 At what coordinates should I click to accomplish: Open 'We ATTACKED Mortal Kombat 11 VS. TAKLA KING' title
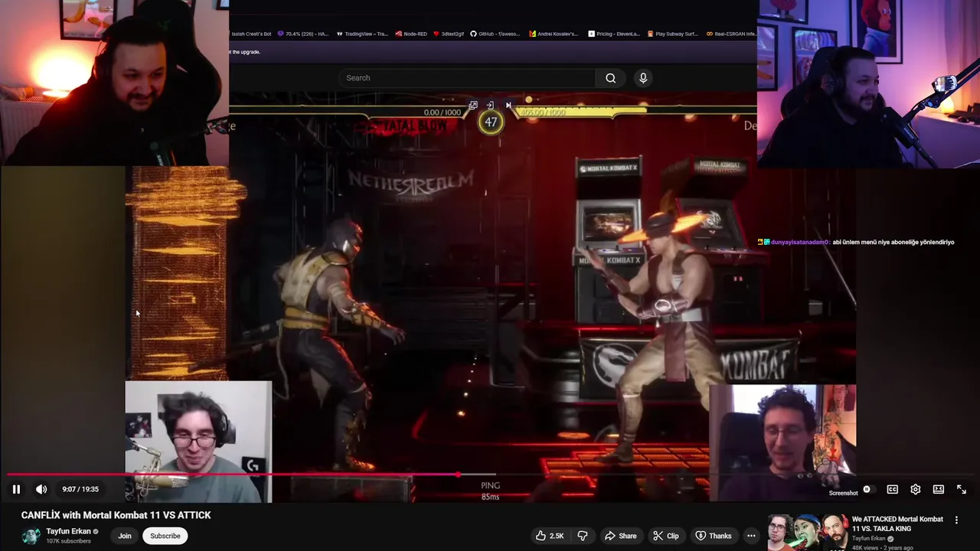click(x=897, y=523)
